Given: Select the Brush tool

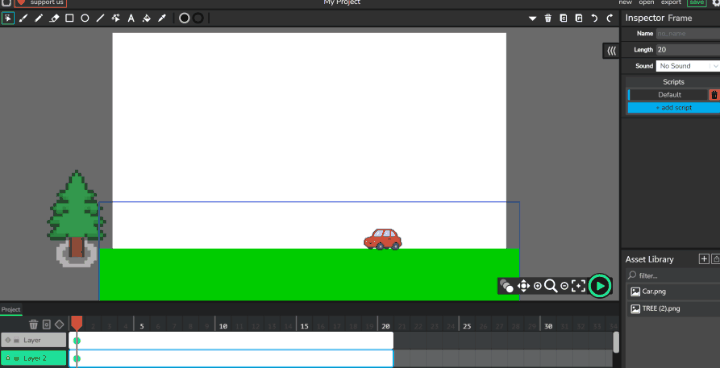Looking at the screenshot, I should (23, 18).
